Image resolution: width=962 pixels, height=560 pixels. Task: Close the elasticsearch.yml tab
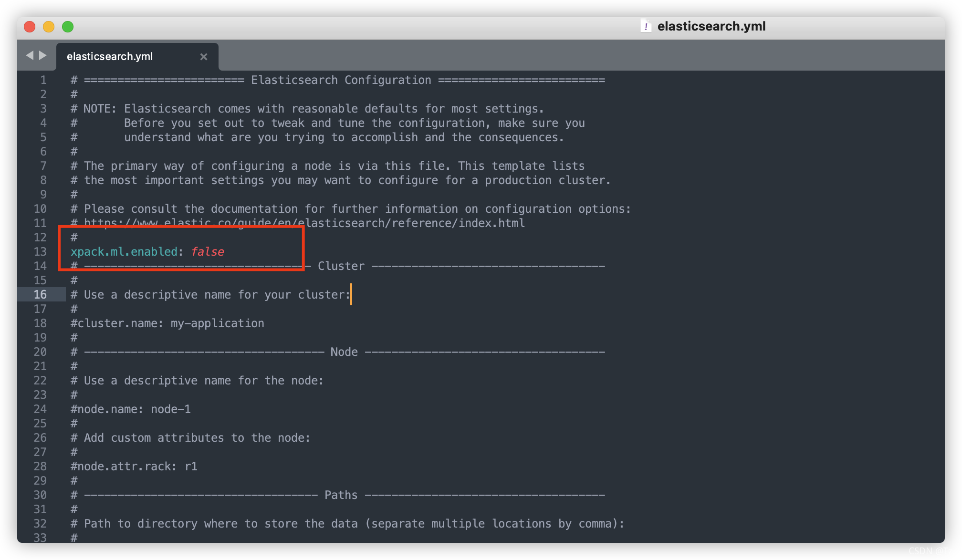204,57
